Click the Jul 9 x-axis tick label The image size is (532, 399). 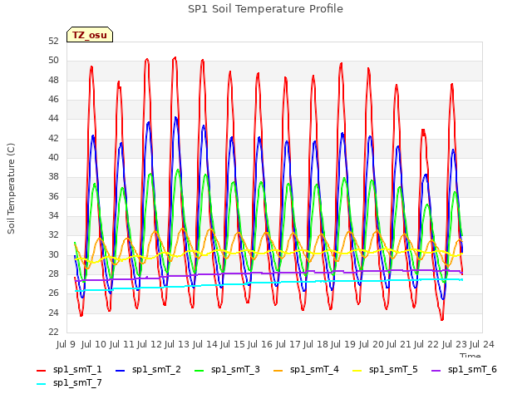click(66, 344)
